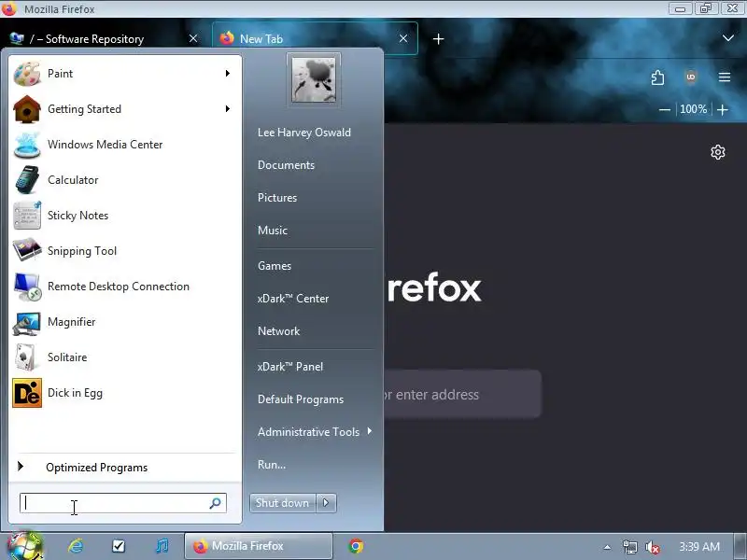
Task: Open the Firefox hamburger menu
Action: pyautogui.click(x=725, y=77)
